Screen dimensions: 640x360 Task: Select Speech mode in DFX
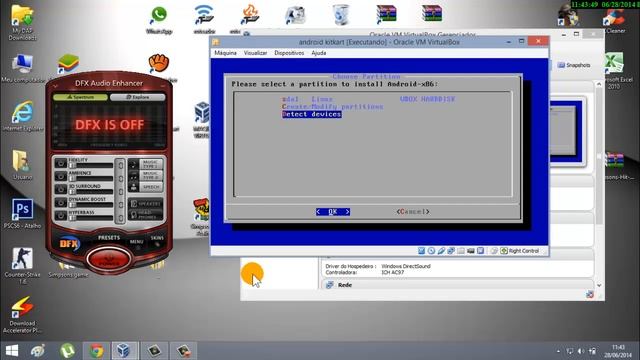click(x=146, y=187)
